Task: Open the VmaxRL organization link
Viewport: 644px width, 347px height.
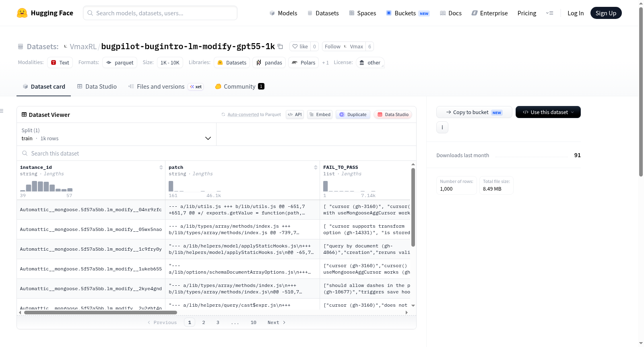Action: click(83, 46)
